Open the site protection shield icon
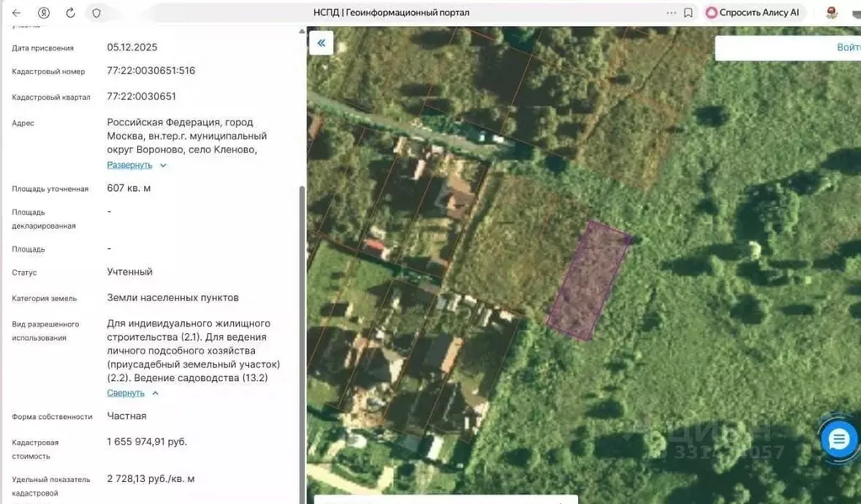 click(x=97, y=13)
